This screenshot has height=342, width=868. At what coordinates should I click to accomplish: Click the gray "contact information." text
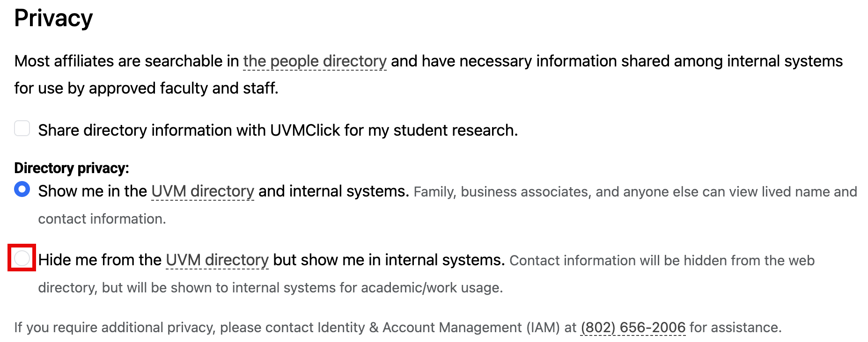coord(102,219)
